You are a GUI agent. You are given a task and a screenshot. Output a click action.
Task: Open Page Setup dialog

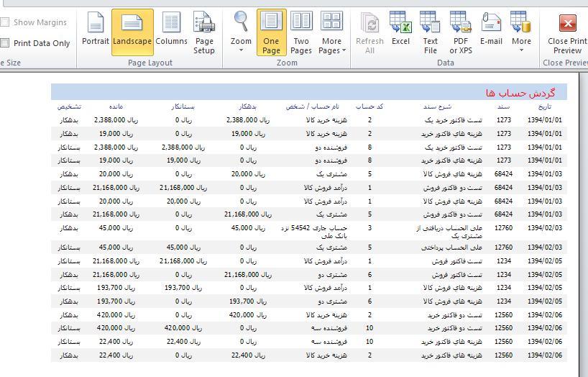pyautogui.click(x=204, y=33)
